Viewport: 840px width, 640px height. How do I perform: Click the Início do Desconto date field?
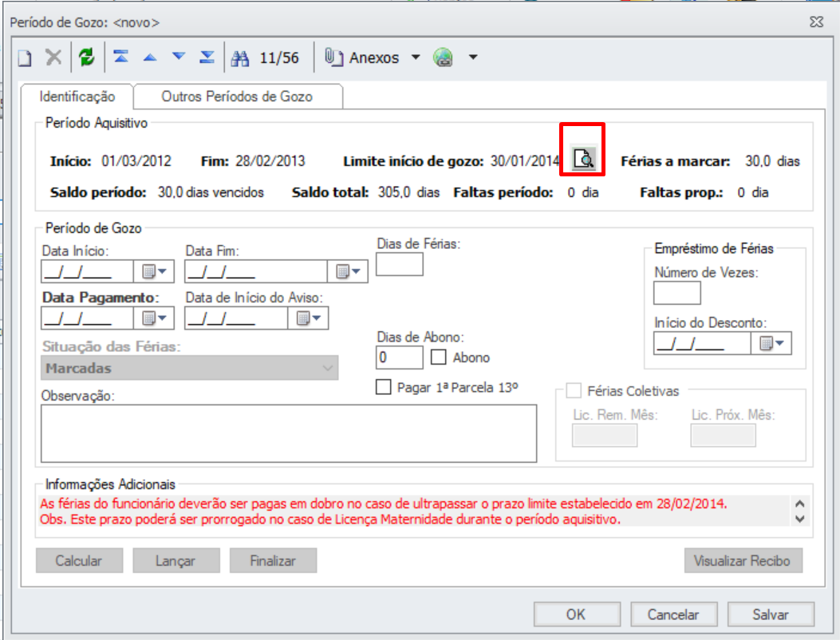pyautogui.click(x=702, y=344)
